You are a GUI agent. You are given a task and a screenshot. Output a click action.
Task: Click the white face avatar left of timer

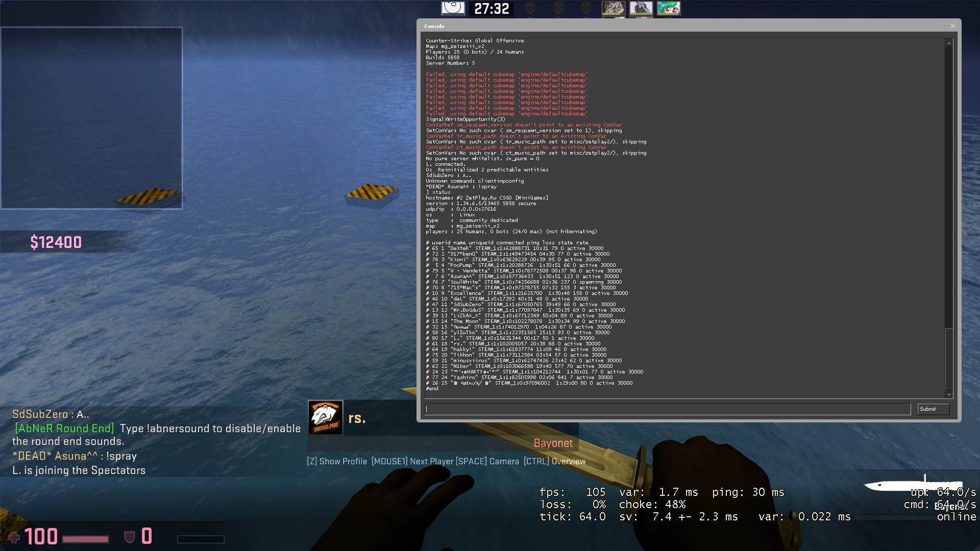click(x=453, y=8)
